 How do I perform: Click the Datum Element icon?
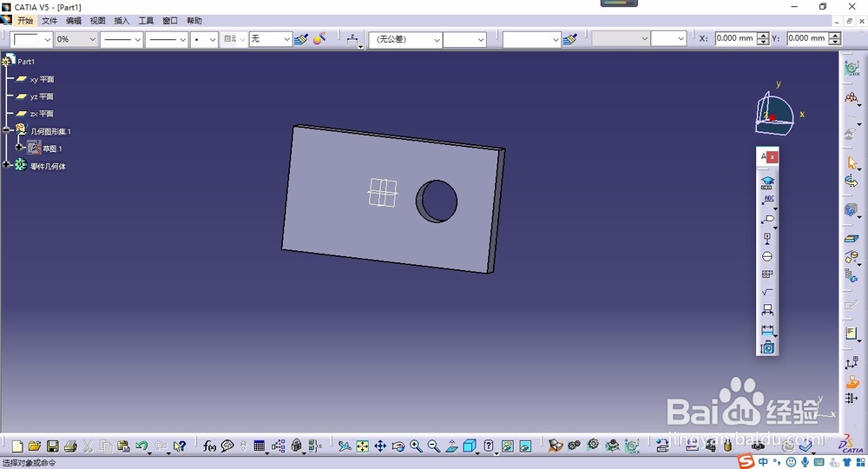767,238
